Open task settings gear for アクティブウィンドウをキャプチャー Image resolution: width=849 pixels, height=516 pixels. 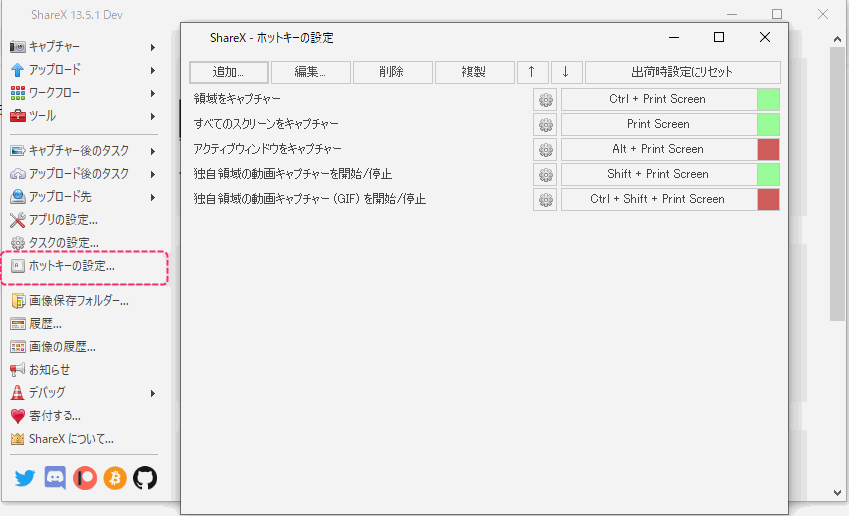(x=545, y=149)
